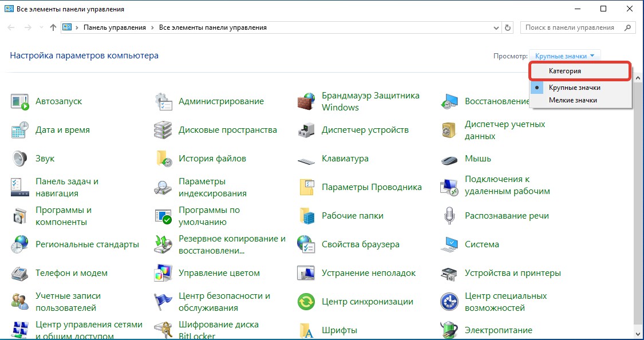Open the Панель задач и навигация icon

19,187
